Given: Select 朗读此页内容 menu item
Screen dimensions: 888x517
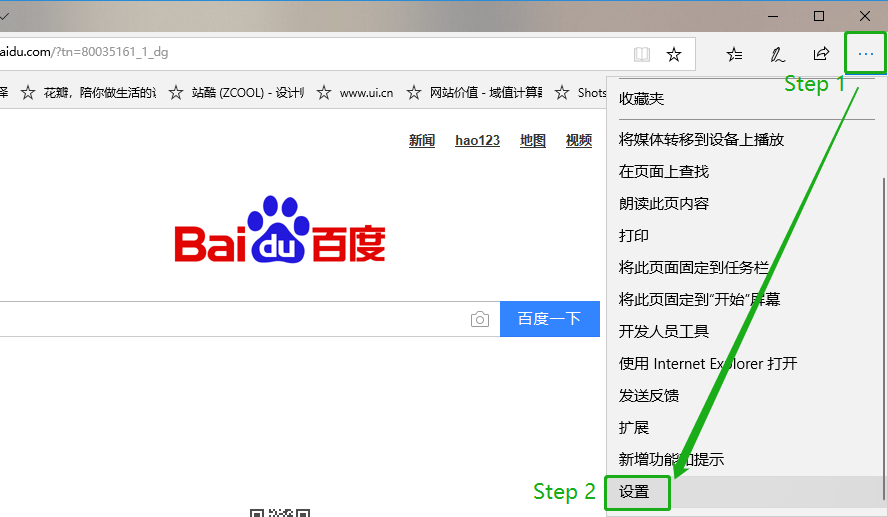Looking at the screenshot, I should tap(744, 203).
